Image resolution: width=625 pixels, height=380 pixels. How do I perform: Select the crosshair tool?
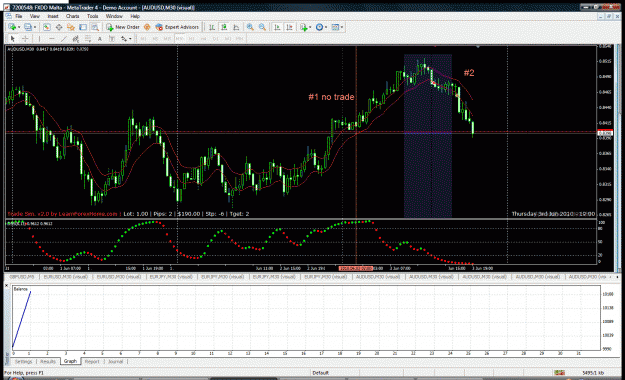pyautogui.click(x=25, y=39)
